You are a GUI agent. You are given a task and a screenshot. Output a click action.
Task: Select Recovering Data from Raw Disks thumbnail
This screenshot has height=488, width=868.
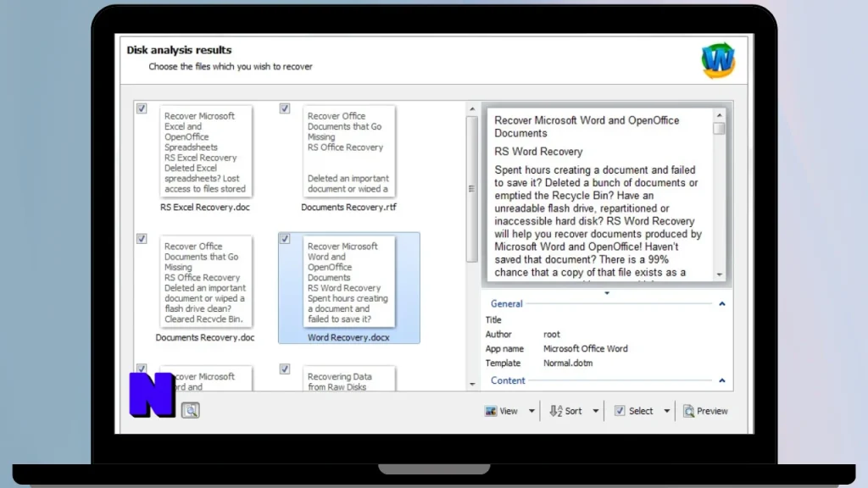[348, 379]
